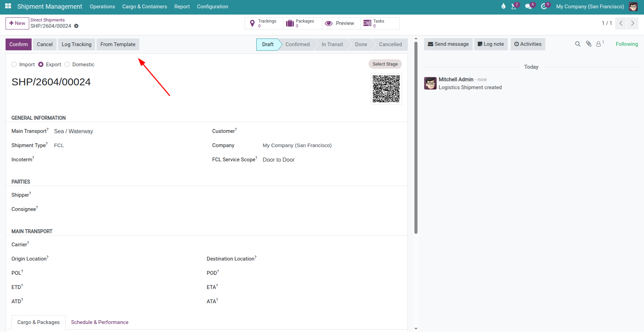Click the search magnifier in chatter
The height and width of the screenshot is (332, 644).
[x=578, y=44]
